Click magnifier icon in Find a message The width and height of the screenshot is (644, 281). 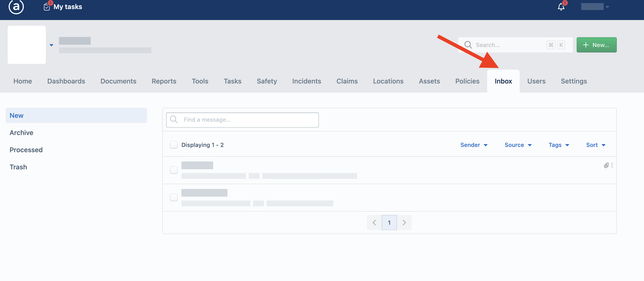pos(174,120)
